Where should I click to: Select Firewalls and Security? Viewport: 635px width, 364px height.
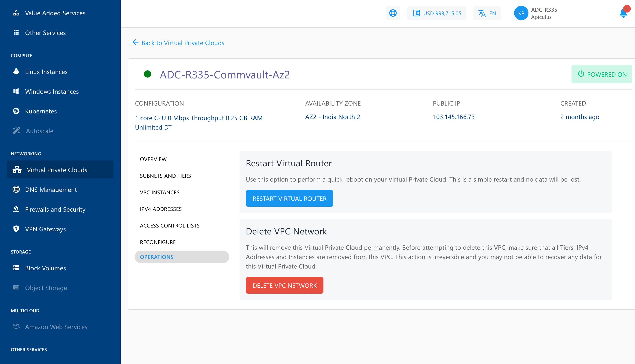click(x=55, y=210)
